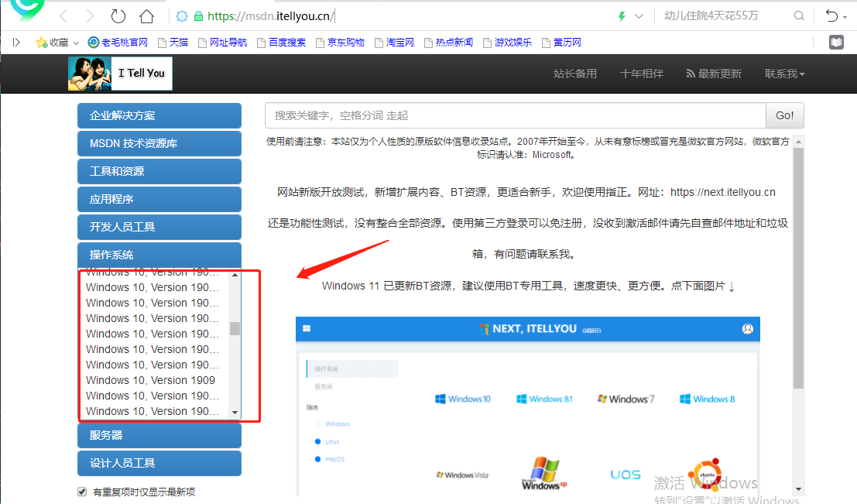Click the Go! search button

click(x=785, y=115)
